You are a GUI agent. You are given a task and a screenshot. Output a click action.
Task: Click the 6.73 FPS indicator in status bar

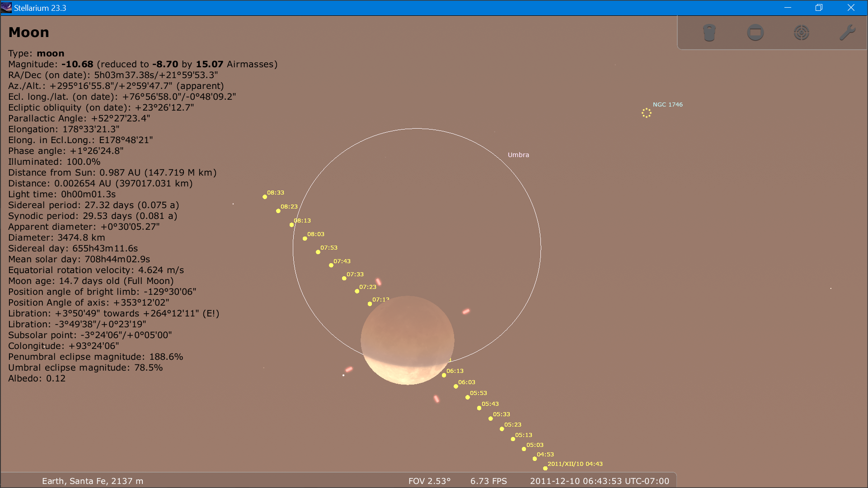pyautogui.click(x=488, y=481)
